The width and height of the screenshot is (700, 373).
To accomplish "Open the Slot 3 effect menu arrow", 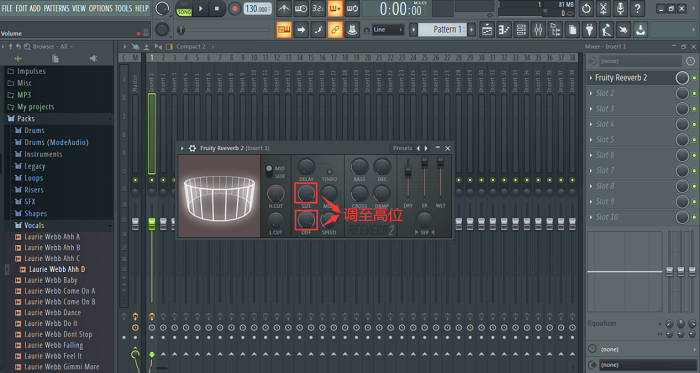I will tap(591, 109).
